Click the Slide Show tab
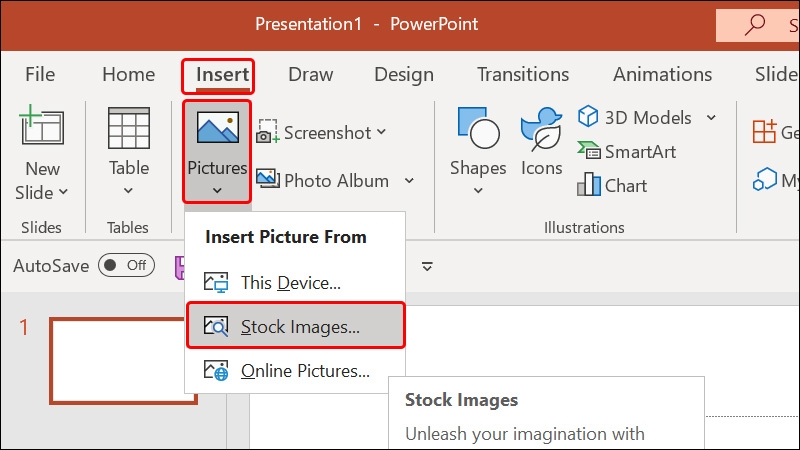The height and width of the screenshot is (450, 800). [777, 74]
